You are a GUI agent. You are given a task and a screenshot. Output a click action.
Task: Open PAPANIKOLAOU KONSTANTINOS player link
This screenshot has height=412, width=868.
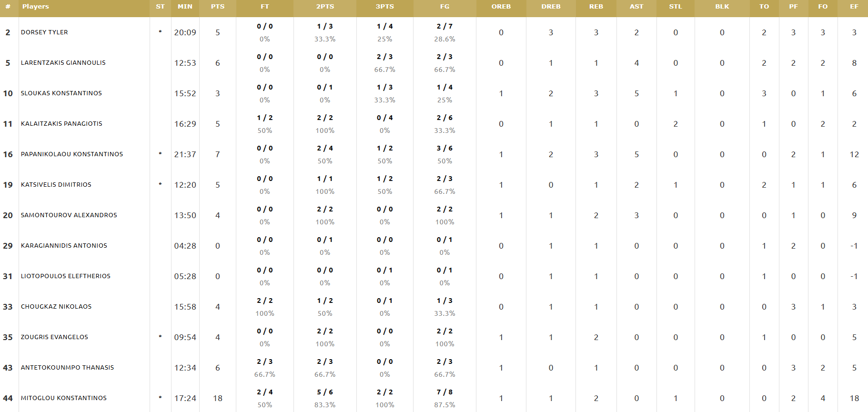pyautogui.click(x=72, y=154)
